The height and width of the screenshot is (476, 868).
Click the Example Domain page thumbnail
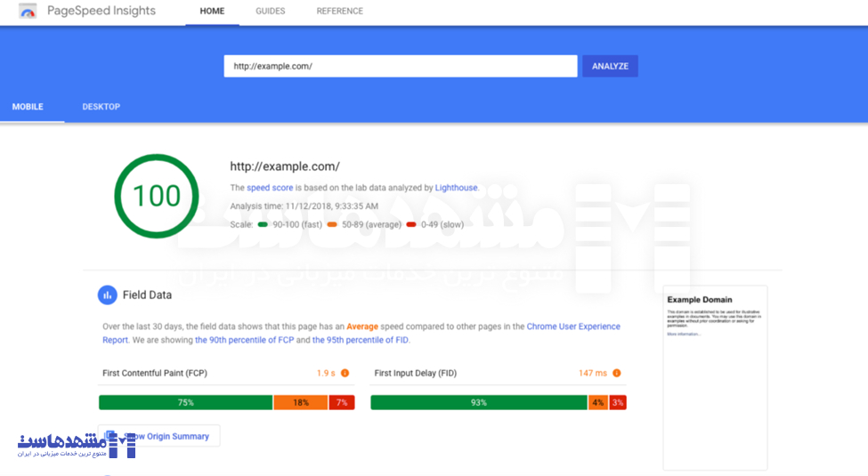tap(715, 377)
